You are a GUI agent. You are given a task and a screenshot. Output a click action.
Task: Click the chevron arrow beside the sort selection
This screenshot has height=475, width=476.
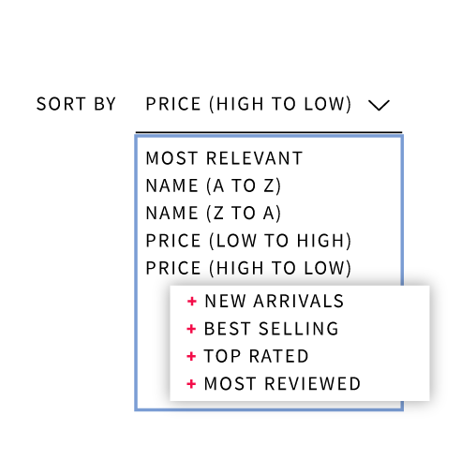pyautogui.click(x=379, y=105)
